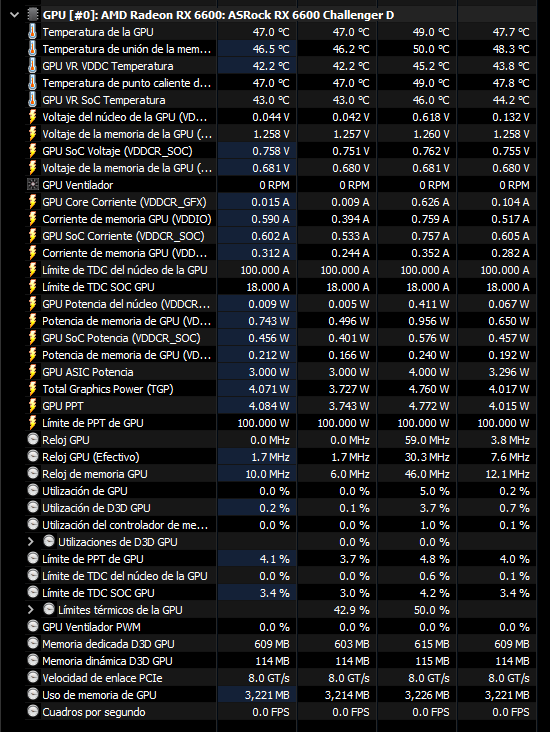Click lightning icon for GPU Core Corriente (VDDCR_GFX)
This screenshot has width=550, height=732.
(x=33, y=202)
